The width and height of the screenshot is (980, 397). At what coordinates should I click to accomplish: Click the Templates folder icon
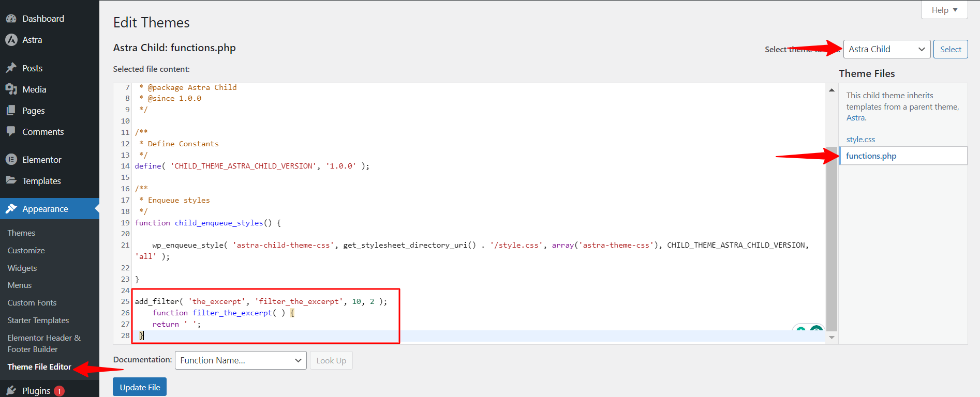coord(11,181)
